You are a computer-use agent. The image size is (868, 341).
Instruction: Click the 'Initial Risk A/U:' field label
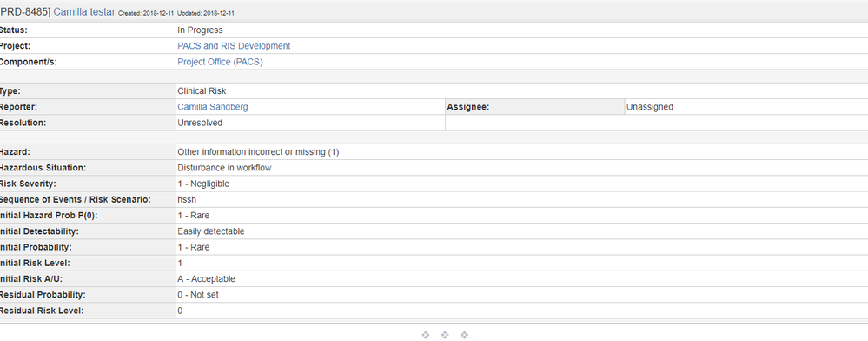[x=31, y=279]
